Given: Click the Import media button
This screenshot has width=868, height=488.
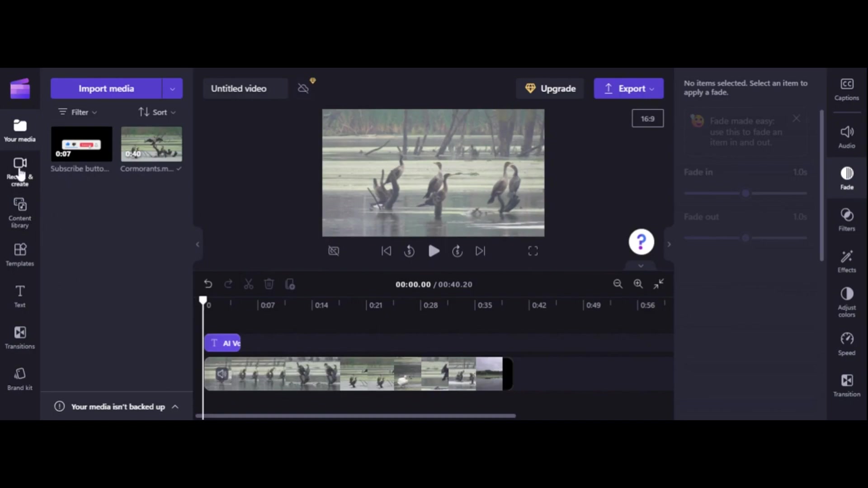Looking at the screenshot, I should coord(106,89).
